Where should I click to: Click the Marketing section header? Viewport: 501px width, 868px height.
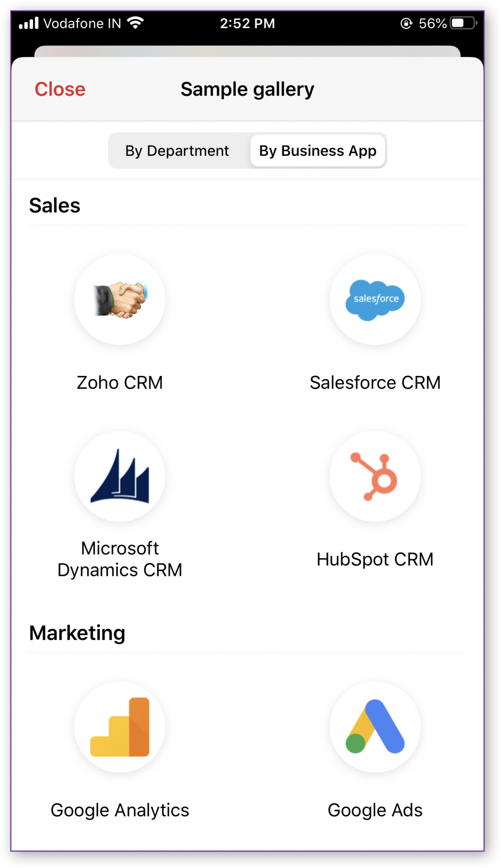point(77,632)
